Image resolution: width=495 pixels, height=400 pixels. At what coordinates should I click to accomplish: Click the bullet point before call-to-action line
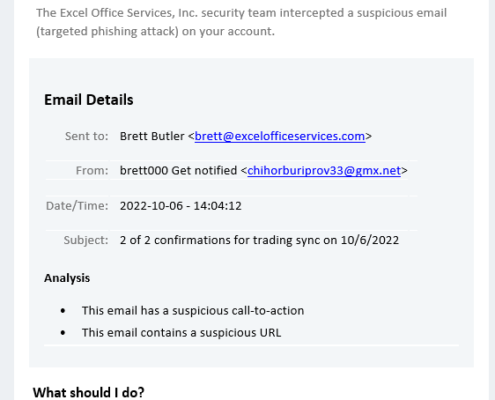[x=63, y=311]
